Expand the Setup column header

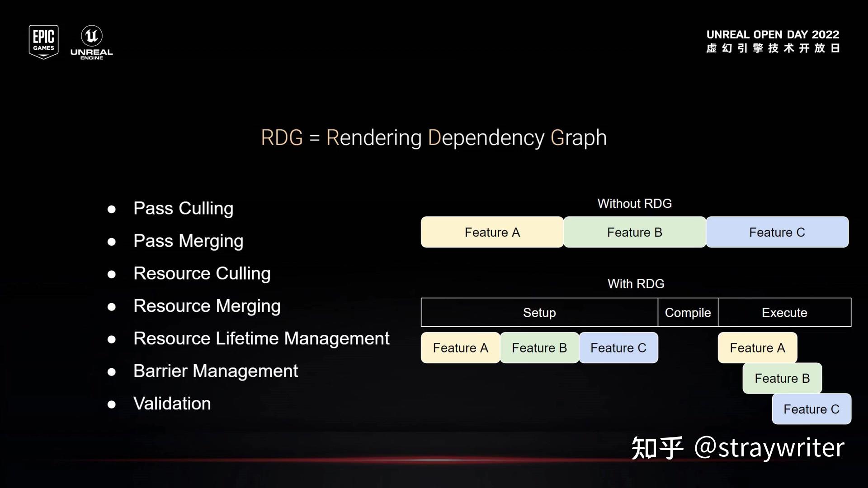click(539, 312)
